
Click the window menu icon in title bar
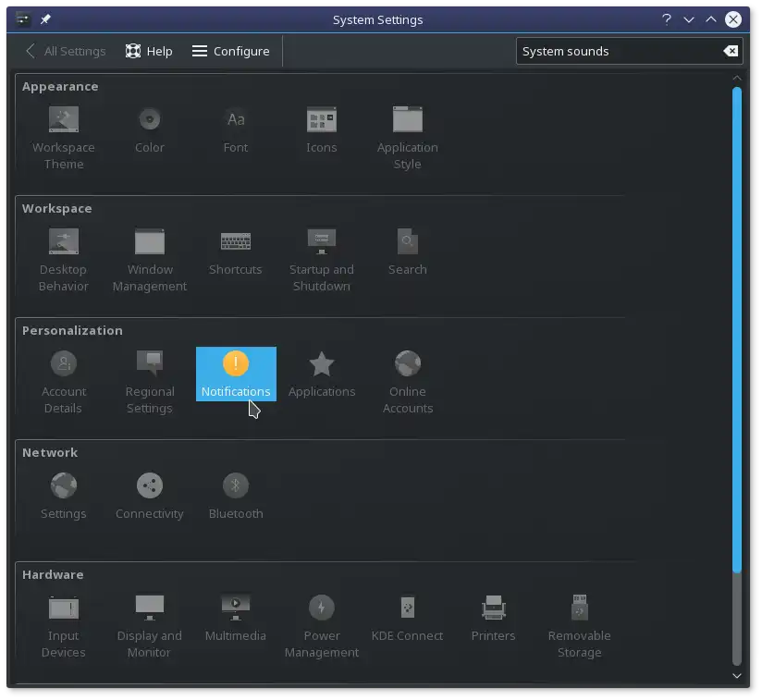tap(22, 19)
